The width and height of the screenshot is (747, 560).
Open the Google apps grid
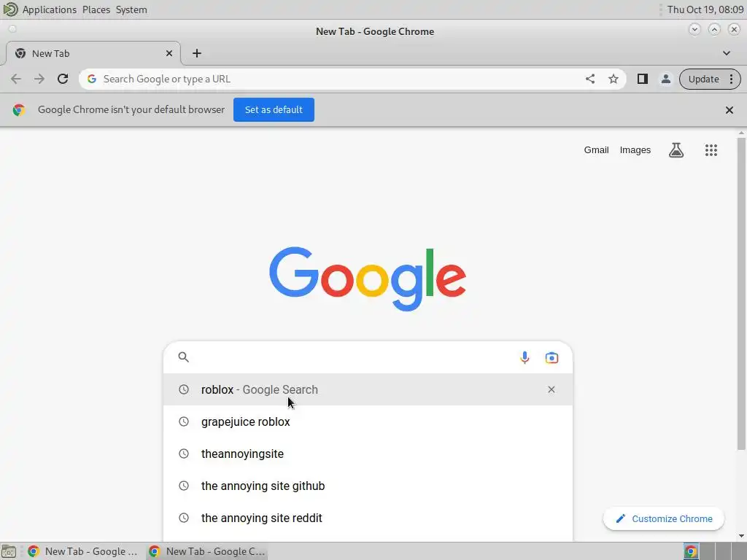click(x=711, y=150)
